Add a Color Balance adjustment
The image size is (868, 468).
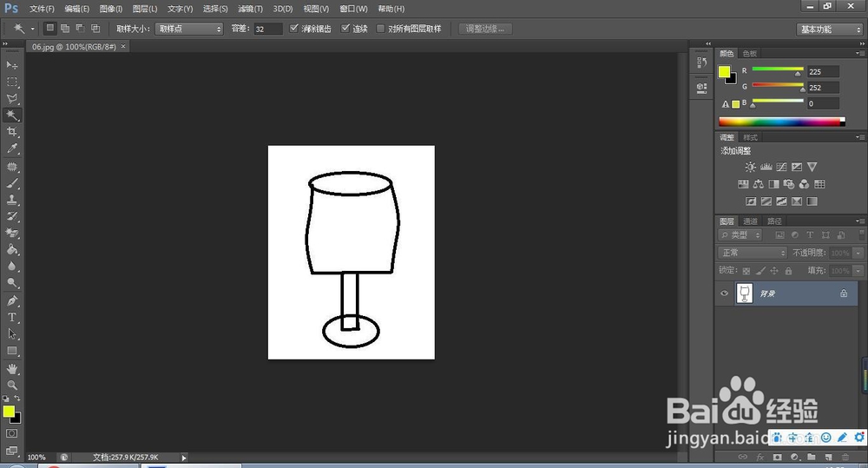point(759,184)
